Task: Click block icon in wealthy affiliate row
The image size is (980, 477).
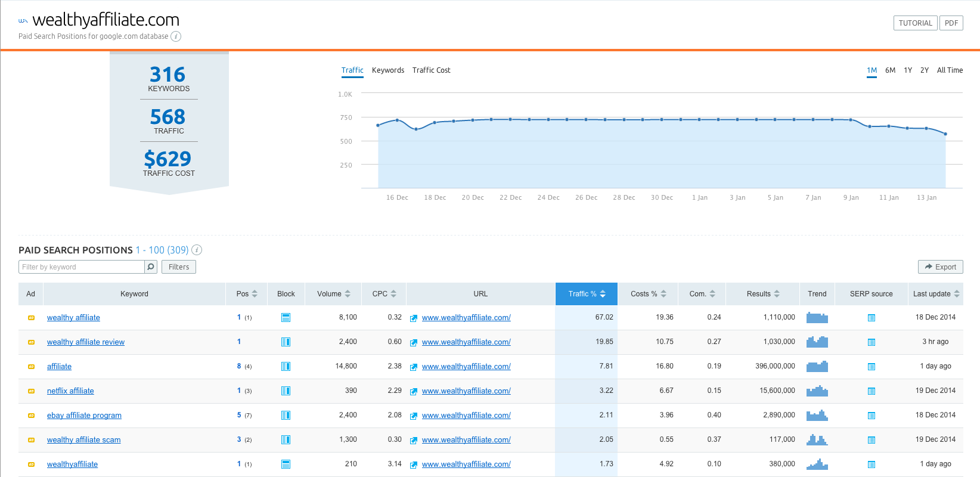Action: (x=286, y=318)
